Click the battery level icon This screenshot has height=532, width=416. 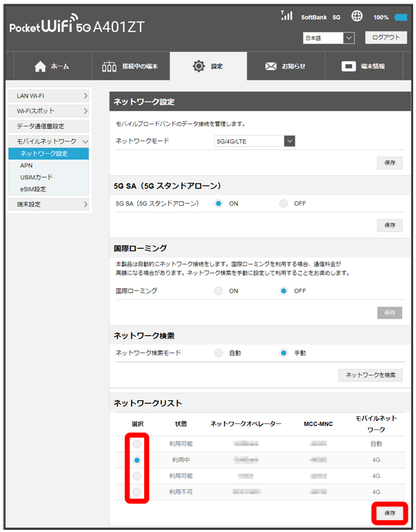[x=401, y=17]
